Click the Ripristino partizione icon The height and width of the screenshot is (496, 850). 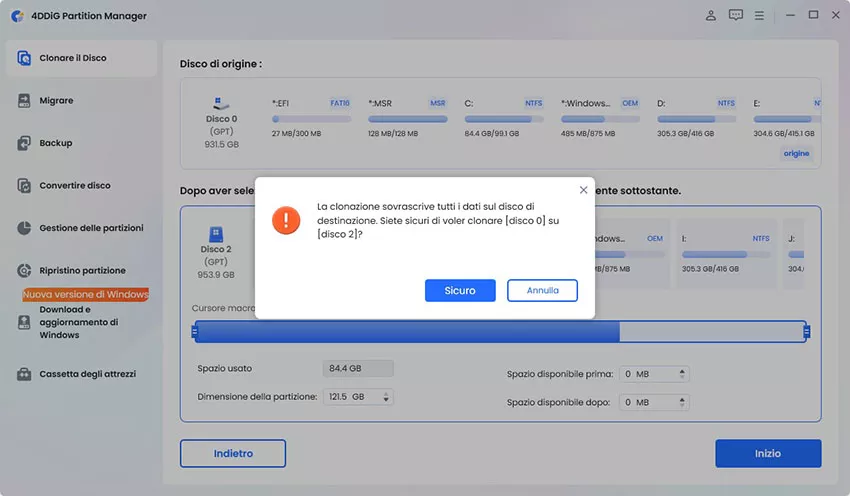(x=24, y=270)
